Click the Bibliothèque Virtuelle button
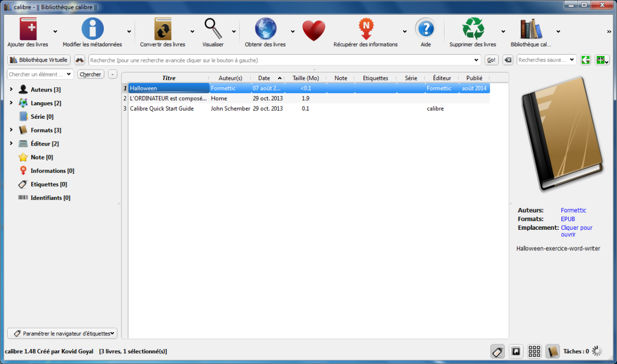617x364 pixels. [x=39, y=60]
